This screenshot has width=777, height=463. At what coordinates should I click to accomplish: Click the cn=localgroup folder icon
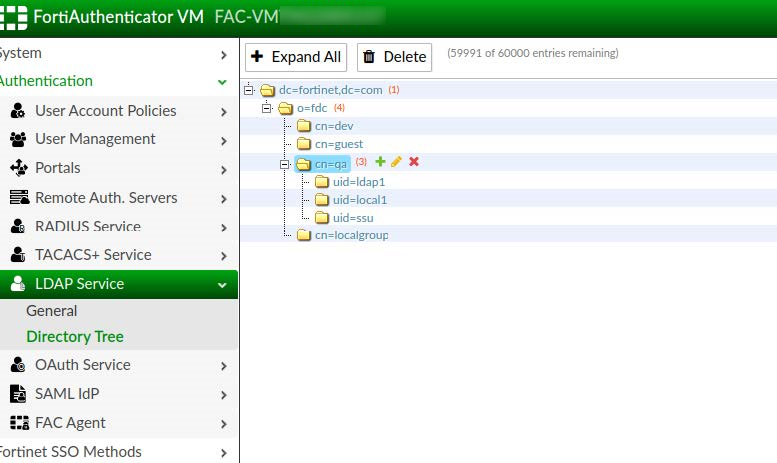[304, 235]
